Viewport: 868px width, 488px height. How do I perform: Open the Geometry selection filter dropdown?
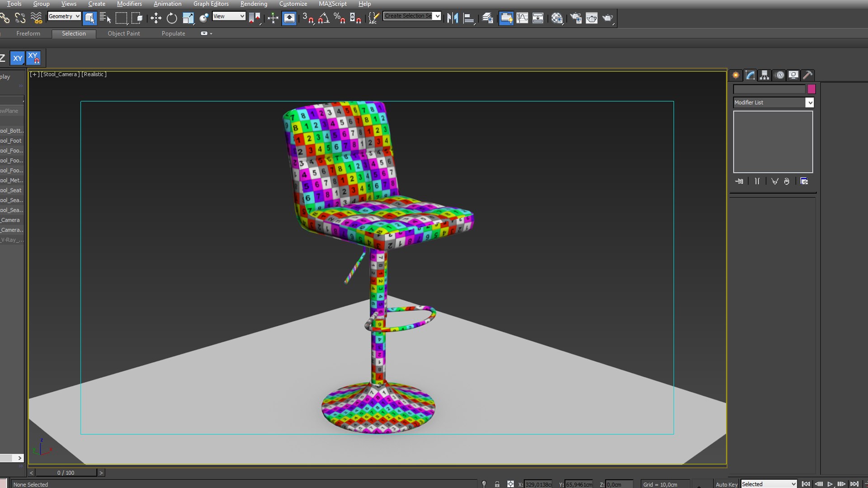click(64, 16)
